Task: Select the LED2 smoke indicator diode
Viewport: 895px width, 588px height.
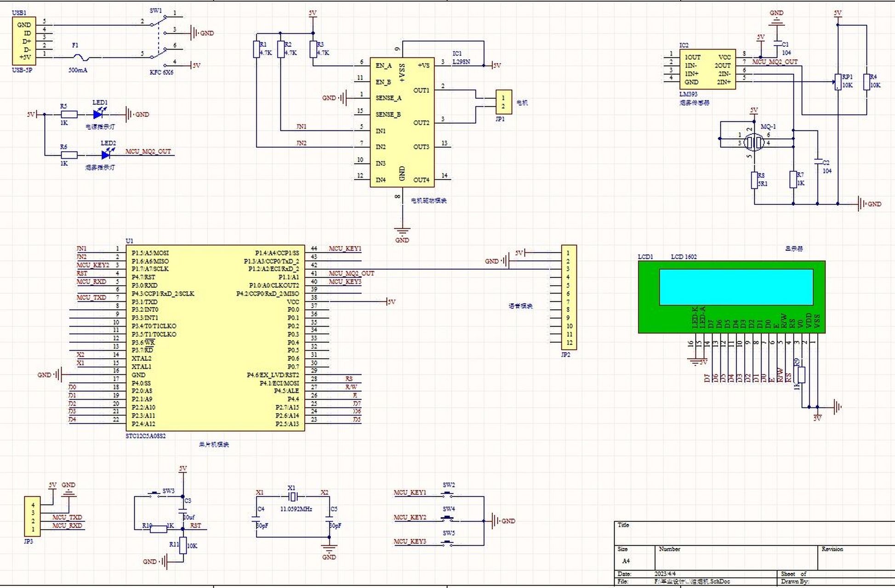Action: 107,155
